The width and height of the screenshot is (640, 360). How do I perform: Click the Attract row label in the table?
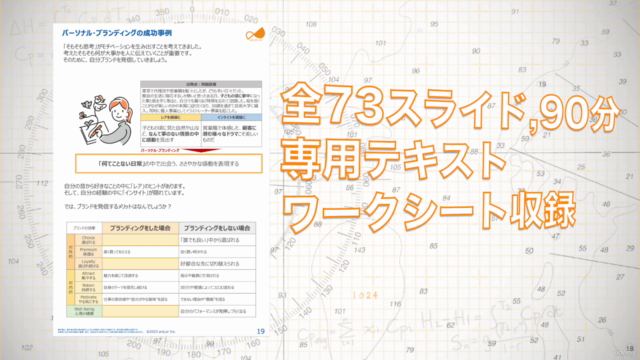click(88, 276)
